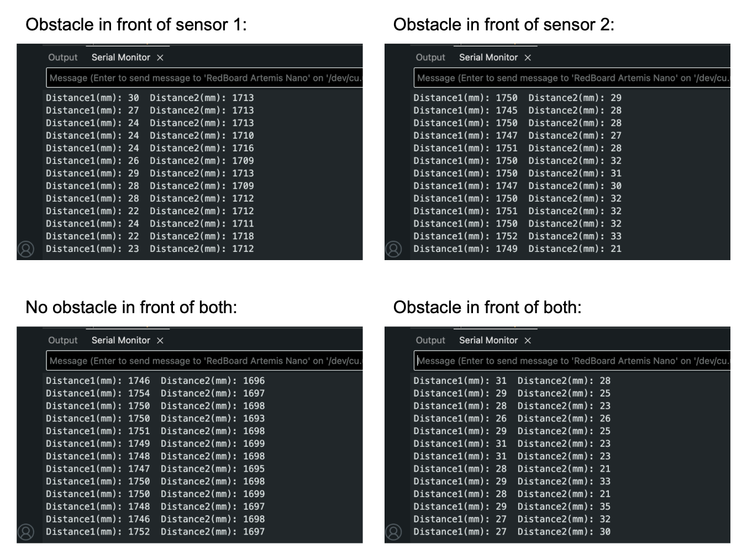Viewport: 747px width, 560px height.
Task: Focus message input in obstacle-in-front-of-both panel
Action: point(572,361)
